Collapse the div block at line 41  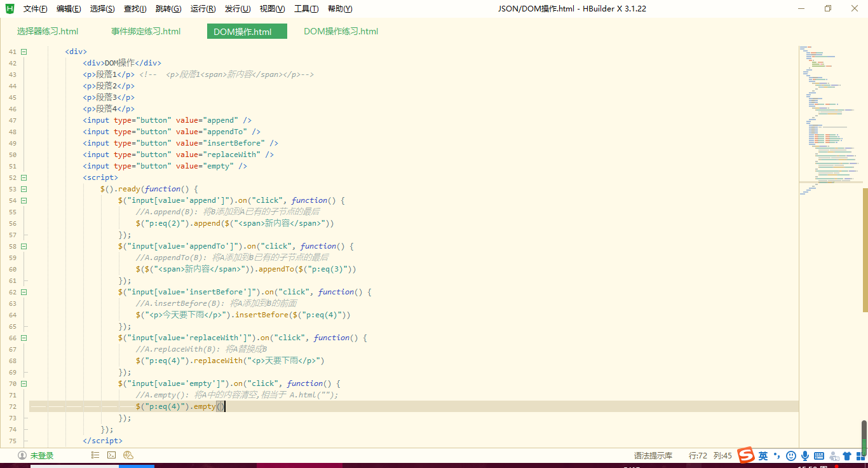pyautogui.click(x=24, y=52)
